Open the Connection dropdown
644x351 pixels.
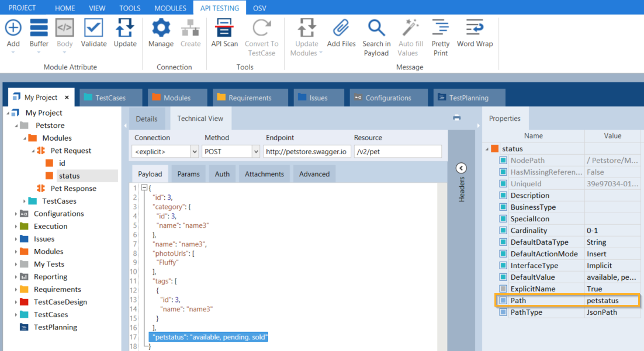point(194,152)
